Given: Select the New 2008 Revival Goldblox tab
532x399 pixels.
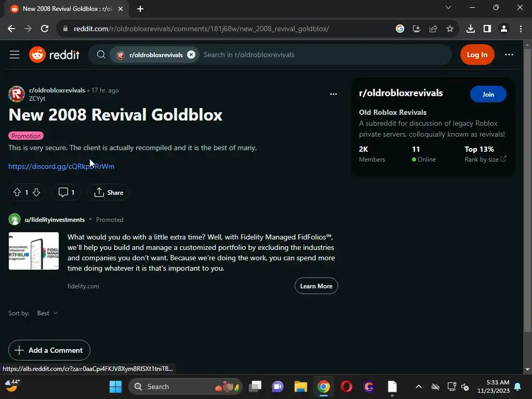Looking at the screenshot, I should click(66, 9).
